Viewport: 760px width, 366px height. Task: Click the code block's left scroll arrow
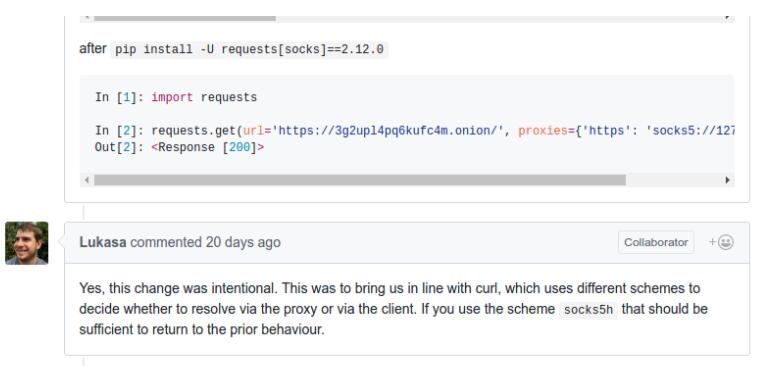(87, 180)
